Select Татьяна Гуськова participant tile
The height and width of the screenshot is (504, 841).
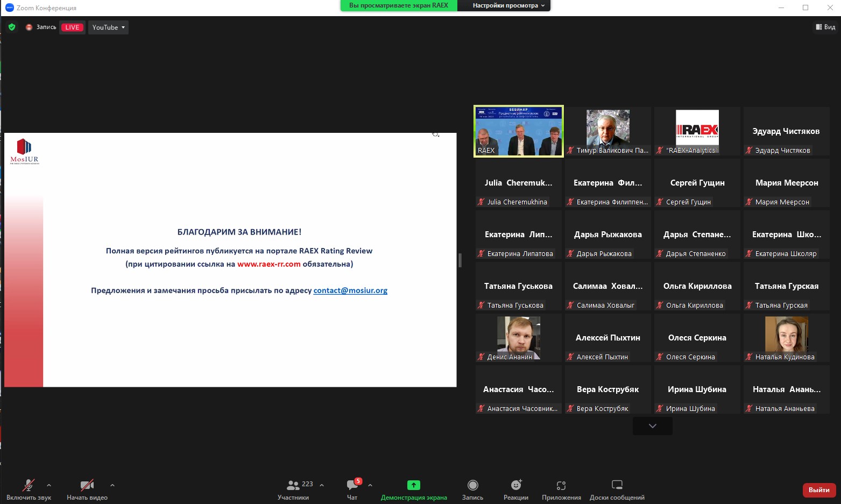point(519,286)
